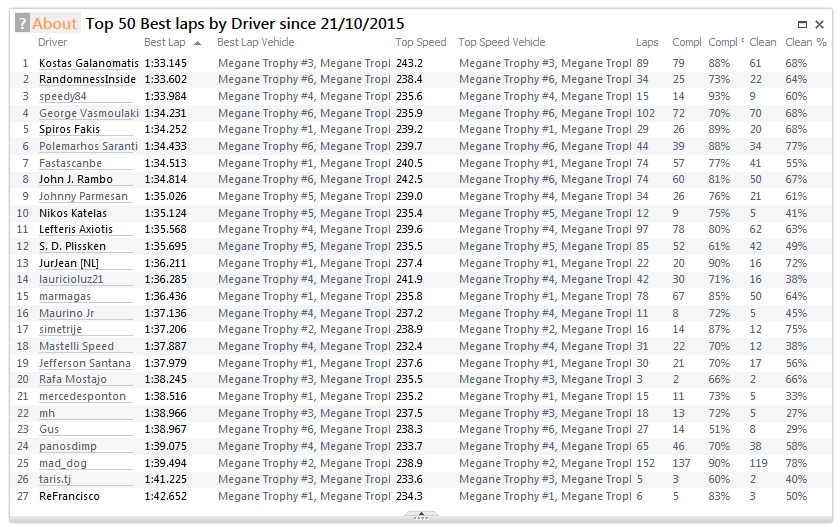
Task: Open driver RandomnessInside
Action: (87, 79)
